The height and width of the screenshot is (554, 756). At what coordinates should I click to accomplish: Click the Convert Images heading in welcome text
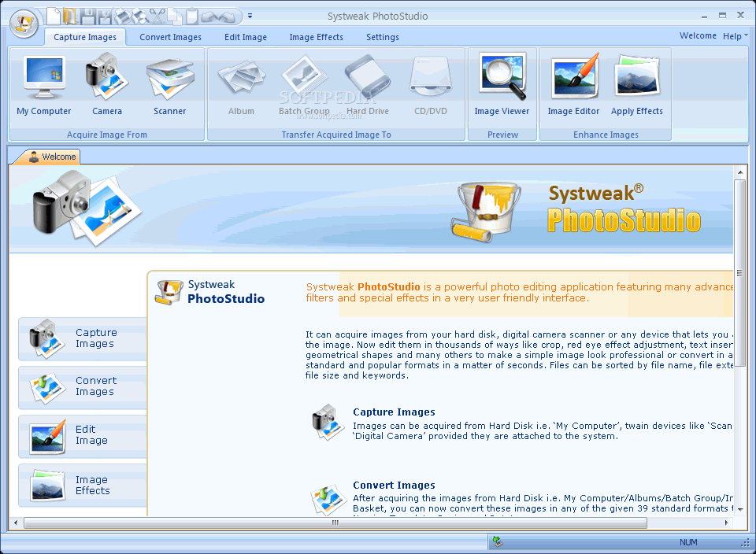(394, 485)
